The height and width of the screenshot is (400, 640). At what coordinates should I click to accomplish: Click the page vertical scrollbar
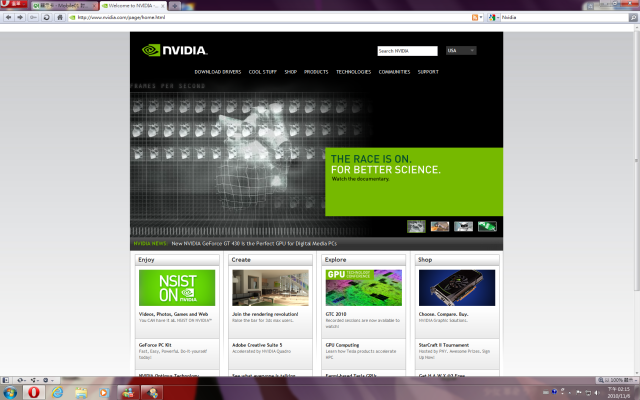[x=636, y=161]
